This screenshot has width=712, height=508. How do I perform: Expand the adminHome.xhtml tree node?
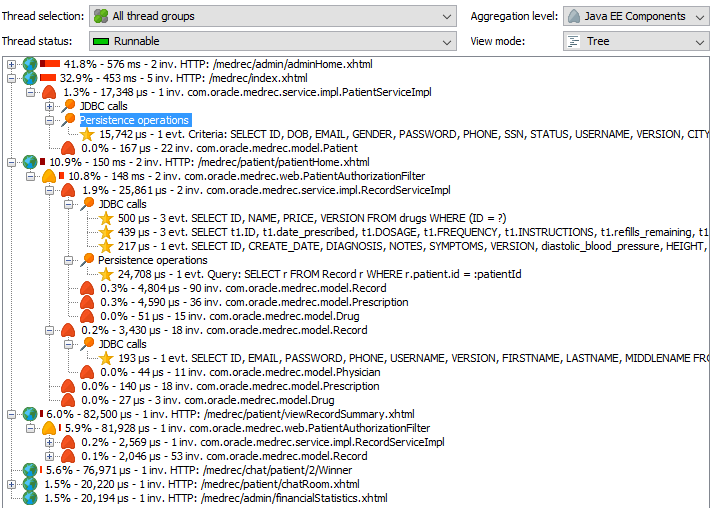pos(11,64)
